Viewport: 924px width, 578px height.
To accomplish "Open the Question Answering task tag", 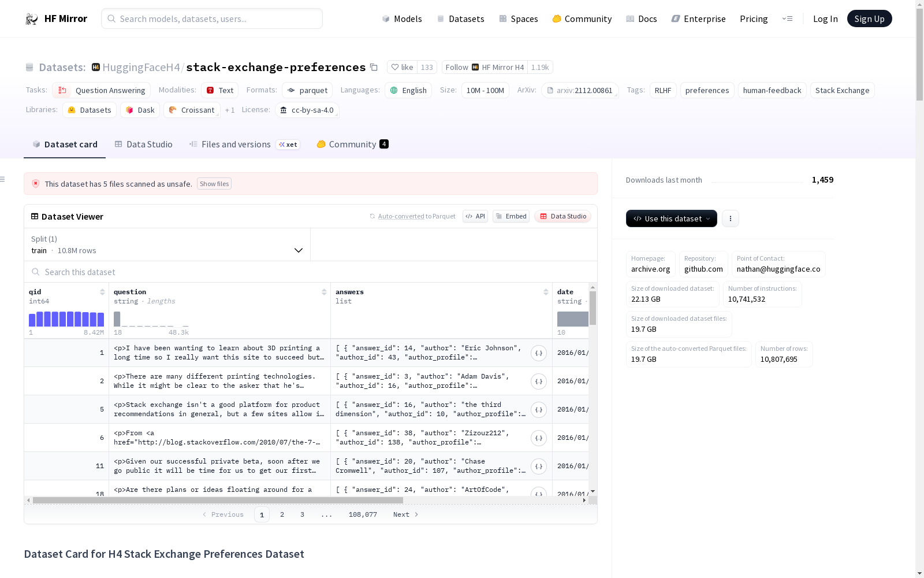I will click(102, 90).
